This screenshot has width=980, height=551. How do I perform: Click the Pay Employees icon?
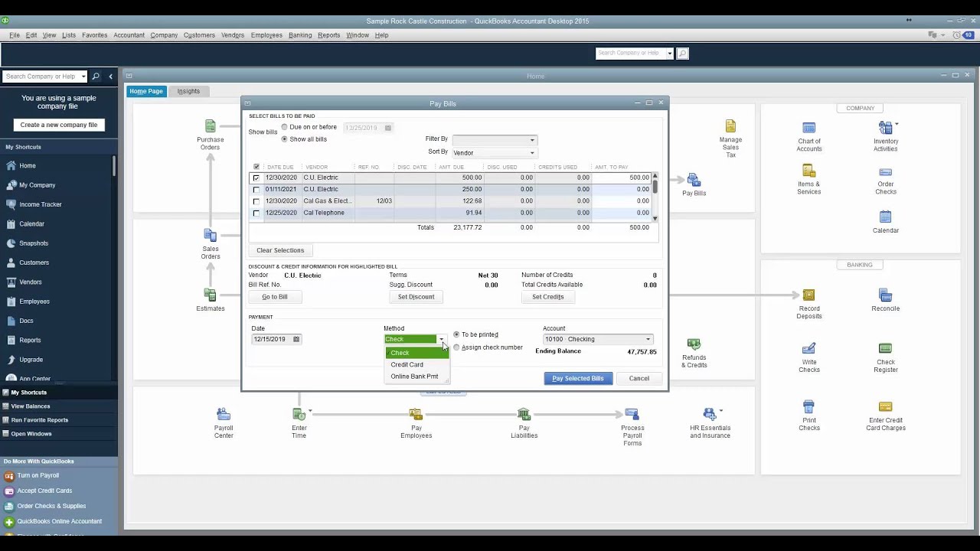pos(416,414)
